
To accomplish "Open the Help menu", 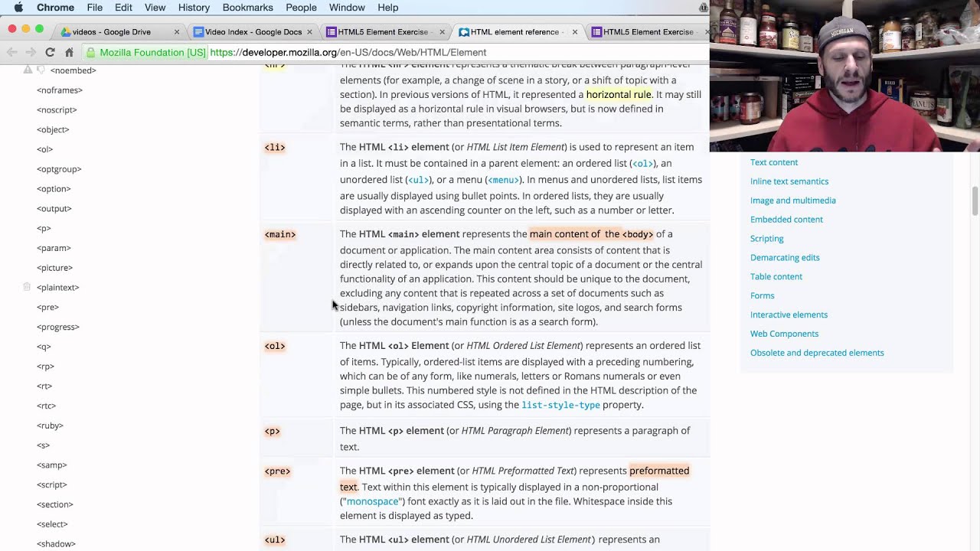I will tap(388, 8).
